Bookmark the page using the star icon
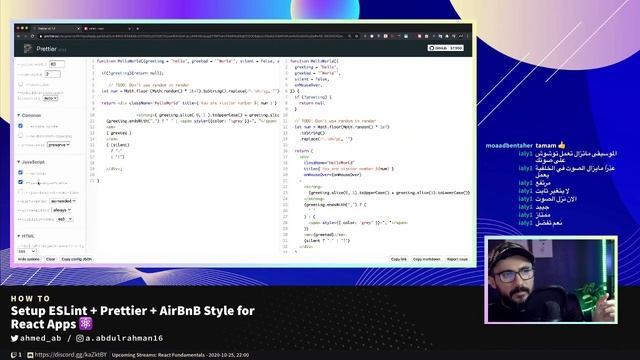Image resolution: width=640 pixels, height=360 pixels. click(356, 36)
